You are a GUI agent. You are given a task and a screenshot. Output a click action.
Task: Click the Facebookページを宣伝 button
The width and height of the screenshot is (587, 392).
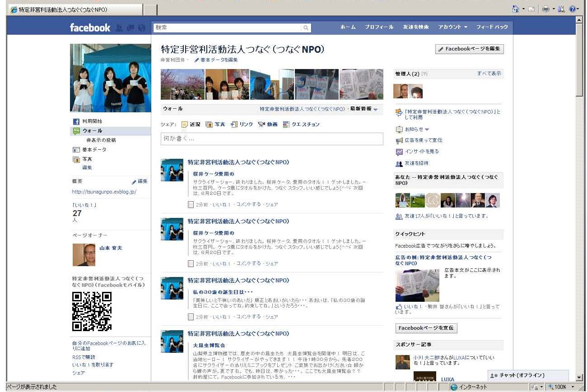426,328
